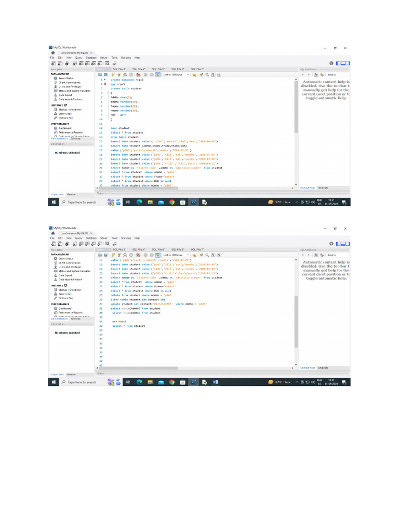399x532 pixels.
Task: Click the beautify query star icon in the upper editor
Action: pos(194,75)
